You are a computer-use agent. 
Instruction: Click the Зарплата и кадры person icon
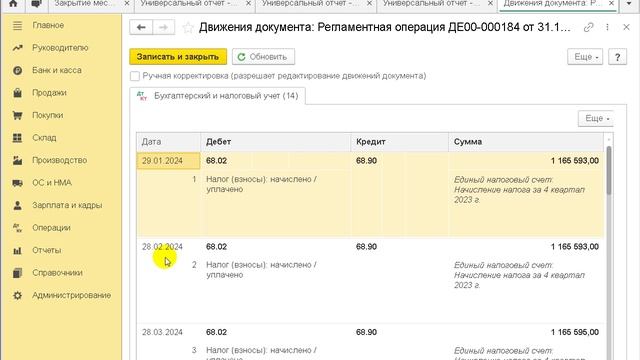17,205
